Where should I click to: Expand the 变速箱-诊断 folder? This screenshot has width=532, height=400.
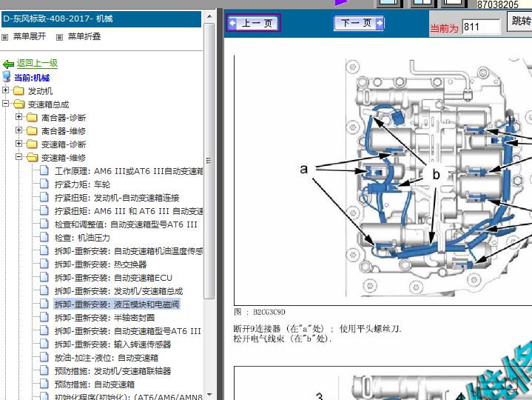click(x=19, y=143)
